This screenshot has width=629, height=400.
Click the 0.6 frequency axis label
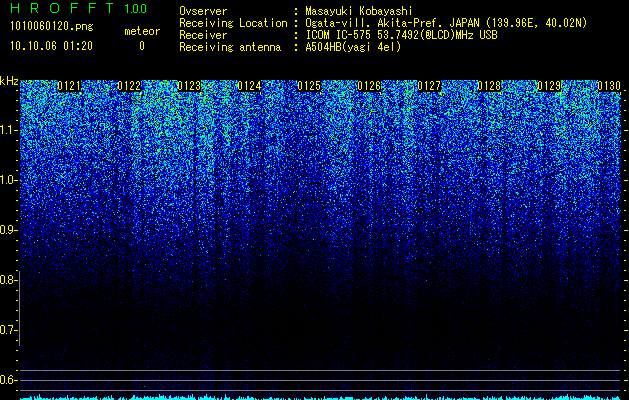point(8,380)
